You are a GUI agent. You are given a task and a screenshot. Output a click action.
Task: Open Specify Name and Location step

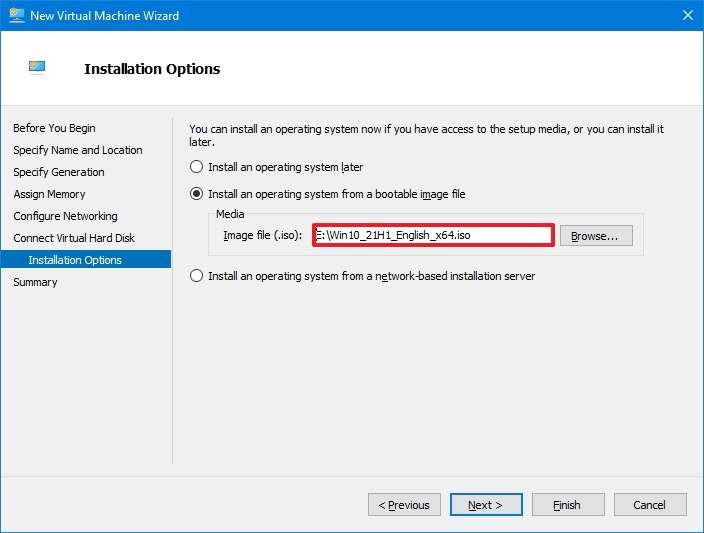[x=78, y=150]
